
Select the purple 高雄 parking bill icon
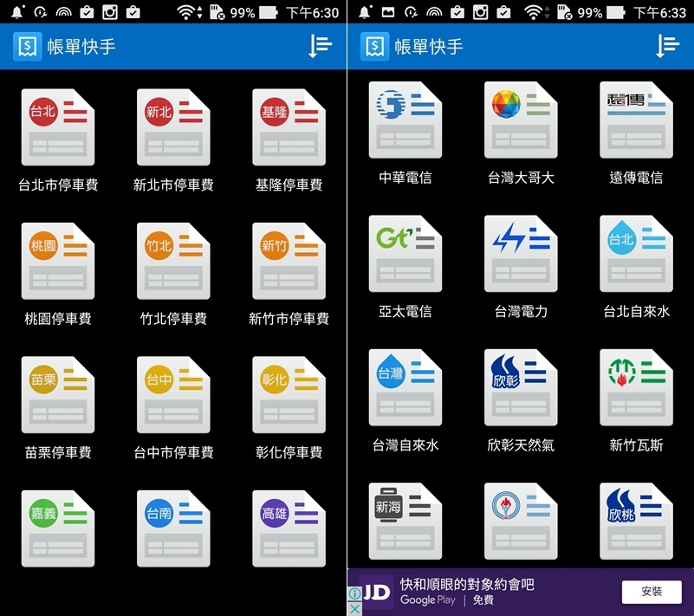pyautogui.click(x=289, y=528)
